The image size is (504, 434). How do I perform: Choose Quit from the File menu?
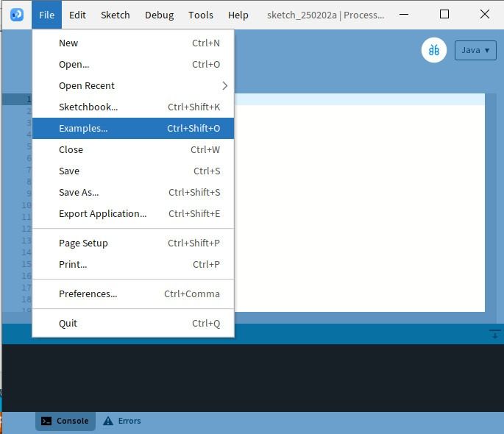(x=133, y=323)
